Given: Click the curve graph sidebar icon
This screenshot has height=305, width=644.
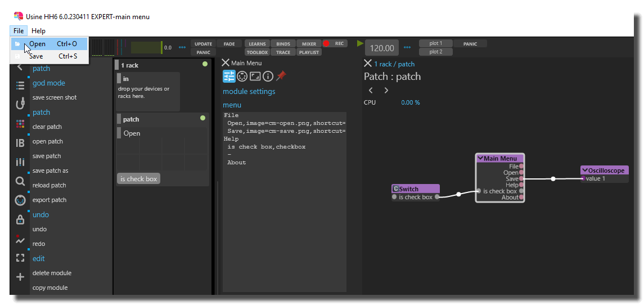Looking at the screenshot, I should coord(20,239).
